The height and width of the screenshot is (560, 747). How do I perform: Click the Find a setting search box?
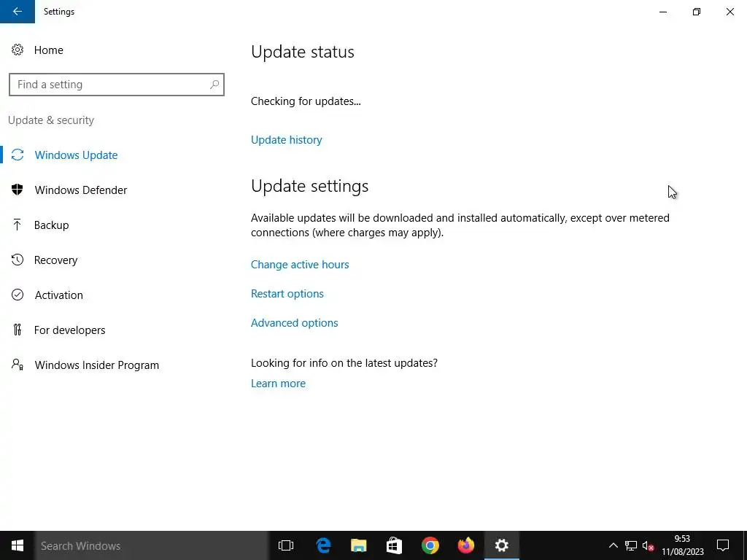coord(116,85)
